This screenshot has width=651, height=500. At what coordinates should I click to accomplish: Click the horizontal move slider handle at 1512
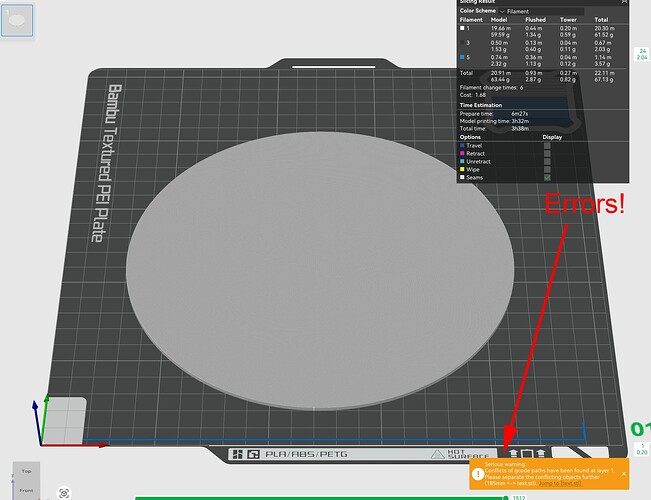pos(505,498)
